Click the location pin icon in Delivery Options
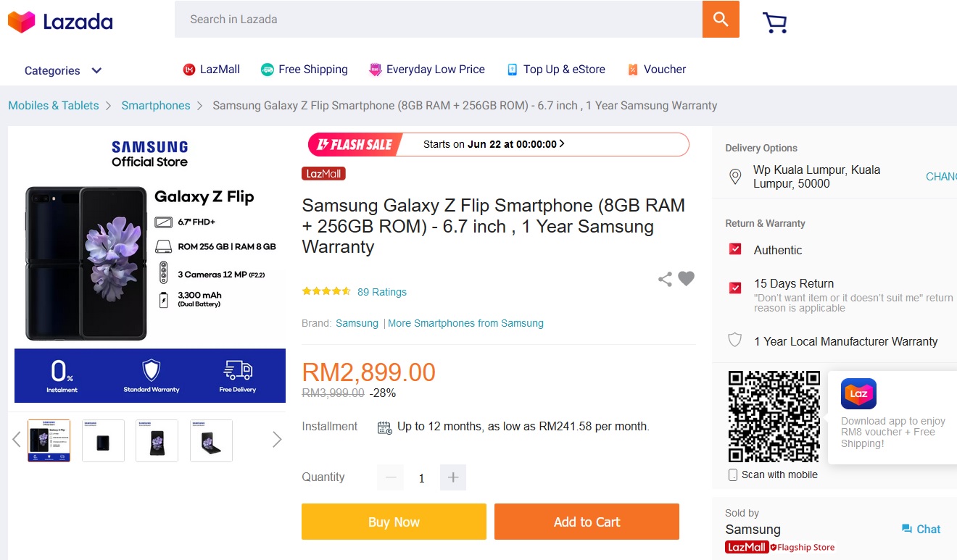 [735, 177]
